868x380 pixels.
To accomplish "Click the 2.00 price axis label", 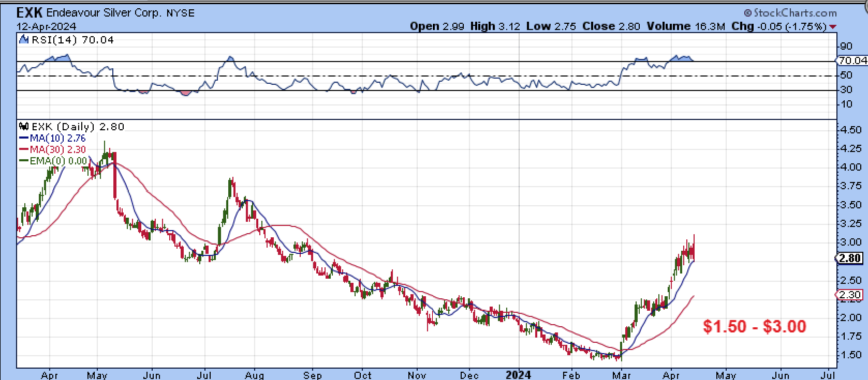I will [x=850, y=317].
